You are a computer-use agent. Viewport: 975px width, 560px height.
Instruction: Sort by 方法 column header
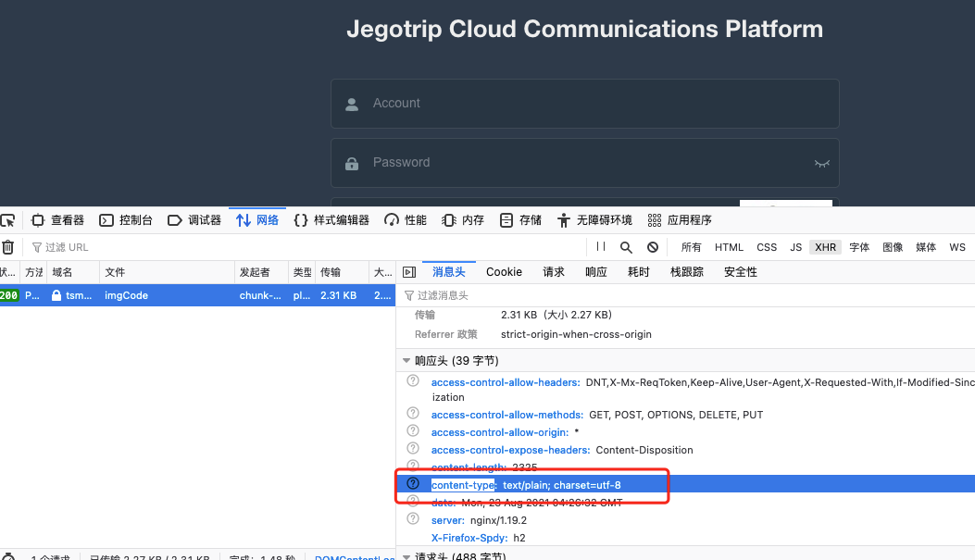(33, 272)
